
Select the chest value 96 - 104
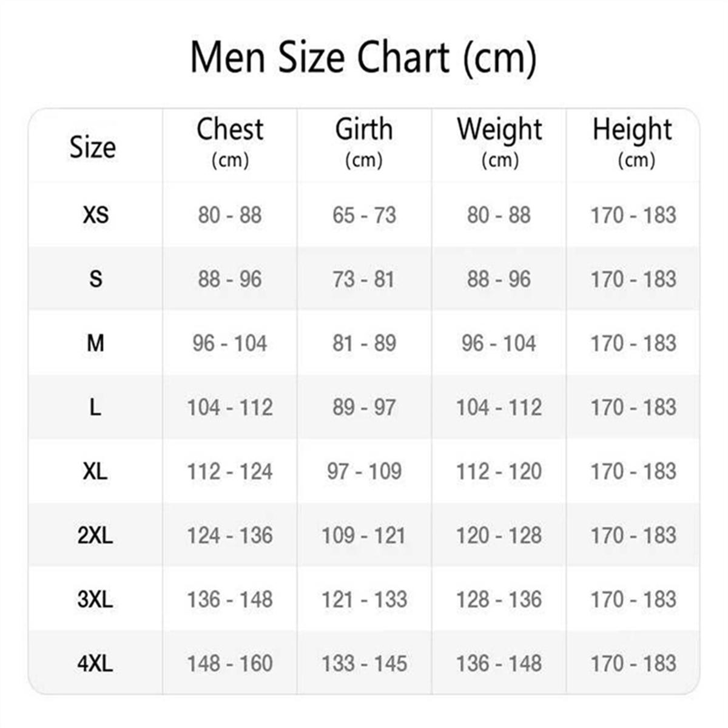tap(230, 343)
